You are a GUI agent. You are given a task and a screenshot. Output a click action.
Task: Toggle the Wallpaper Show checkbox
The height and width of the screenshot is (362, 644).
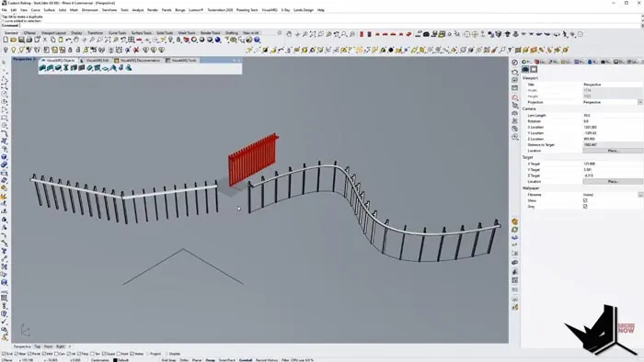pos(585,200)
